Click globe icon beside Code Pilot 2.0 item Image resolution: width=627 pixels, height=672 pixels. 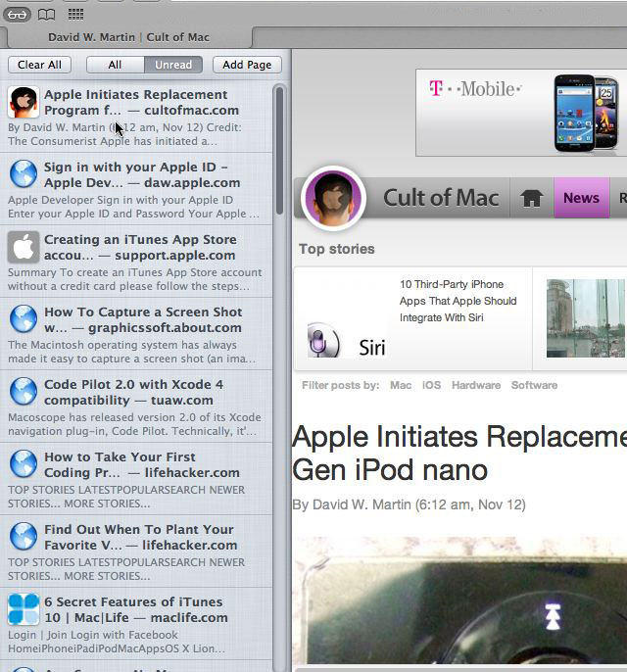(24, 392)
